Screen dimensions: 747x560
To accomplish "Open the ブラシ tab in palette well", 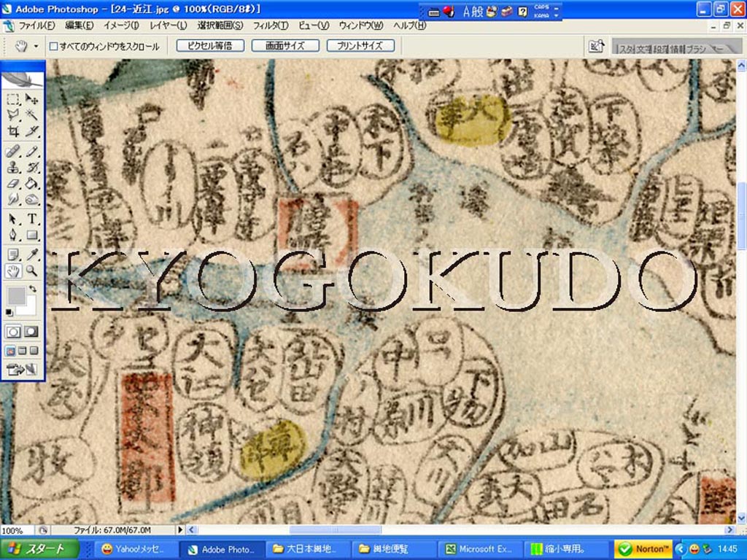I will click(x=696, y=49).
